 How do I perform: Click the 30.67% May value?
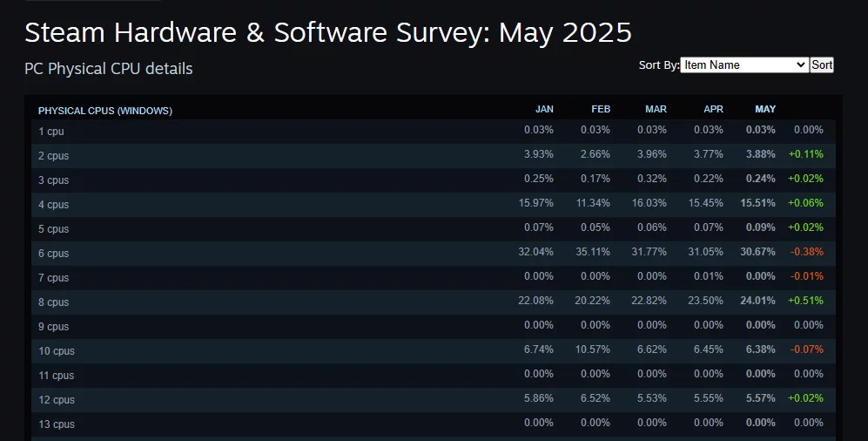tap(760, 252)
